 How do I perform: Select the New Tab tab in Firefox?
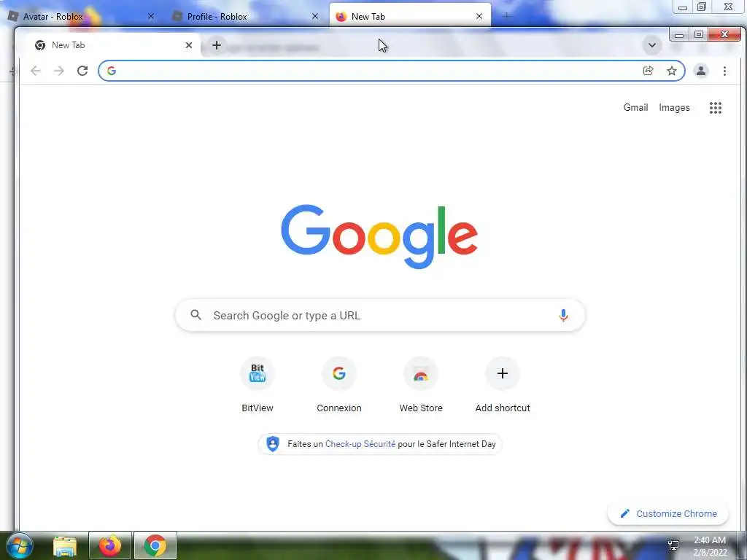pyautogui.click(x=410, y=16)
